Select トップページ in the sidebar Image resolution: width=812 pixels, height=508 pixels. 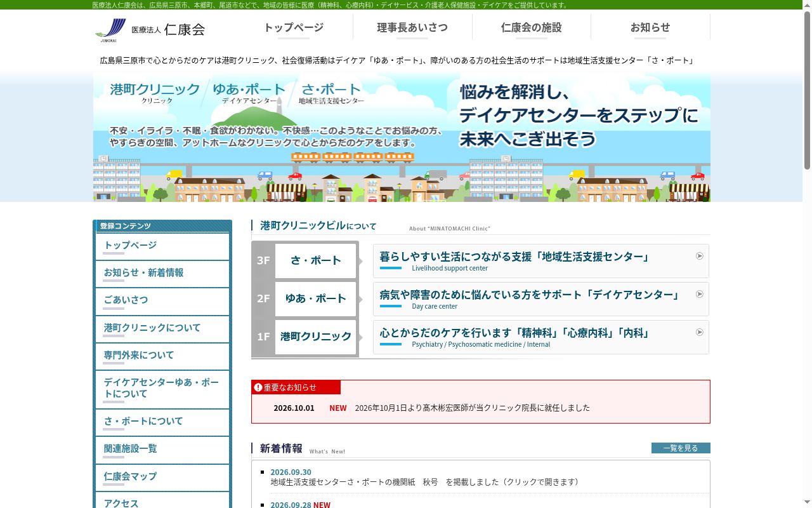(x=162, y=246)
